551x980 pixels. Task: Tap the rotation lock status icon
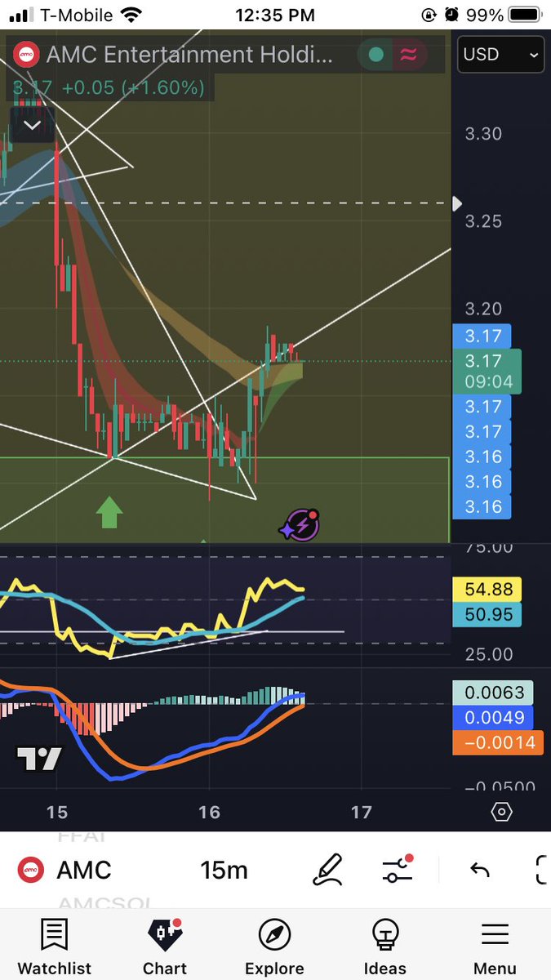(429, 15)
